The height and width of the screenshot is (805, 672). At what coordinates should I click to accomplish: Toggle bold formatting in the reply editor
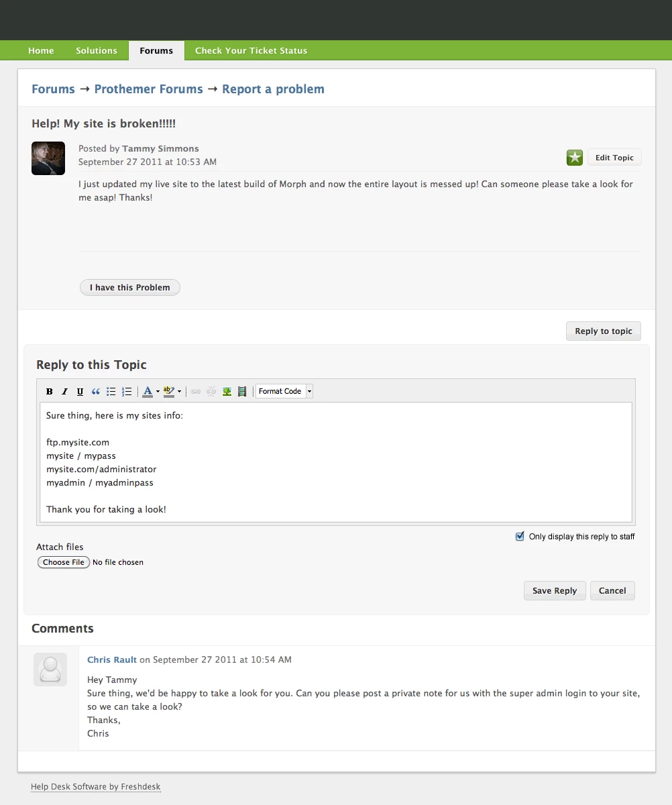(50, 391)
